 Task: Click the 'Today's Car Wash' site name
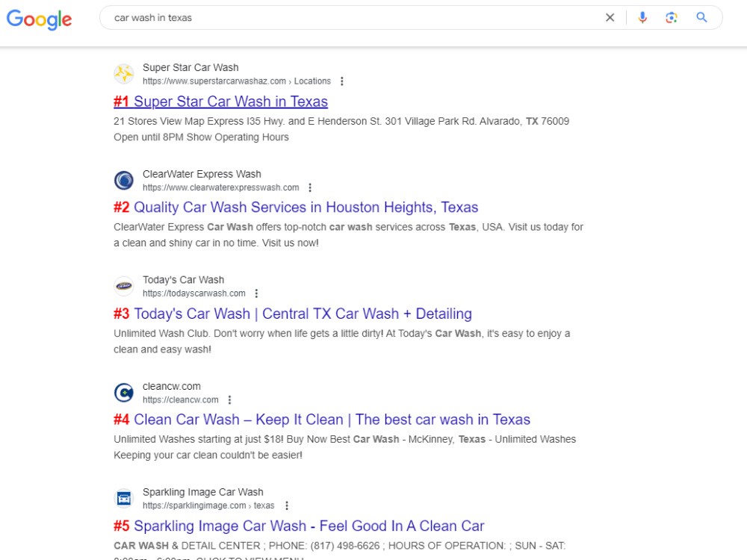pyautogui.click(x=184, y=280)
